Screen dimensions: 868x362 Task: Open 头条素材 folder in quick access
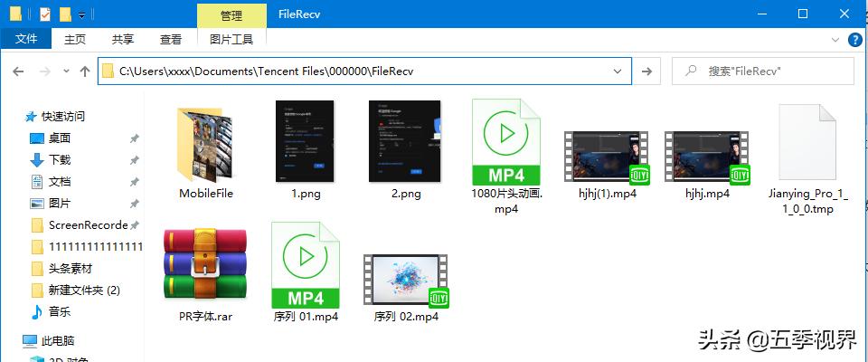point(70,268)
